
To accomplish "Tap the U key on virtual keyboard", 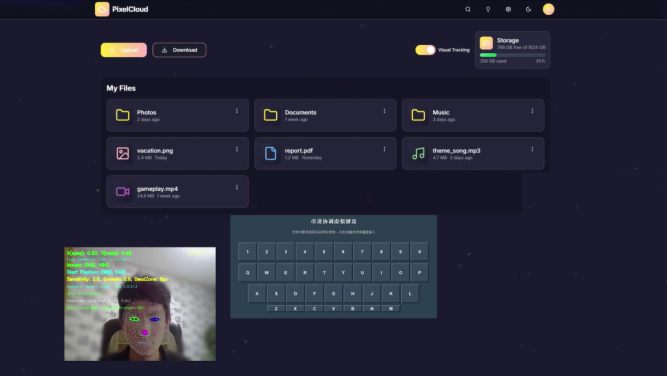I will [362, 273].
